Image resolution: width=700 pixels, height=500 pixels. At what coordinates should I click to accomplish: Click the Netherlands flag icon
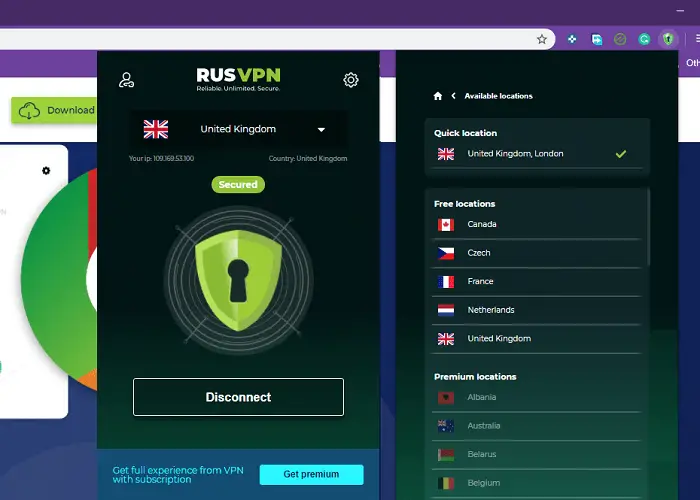[446, 310]
